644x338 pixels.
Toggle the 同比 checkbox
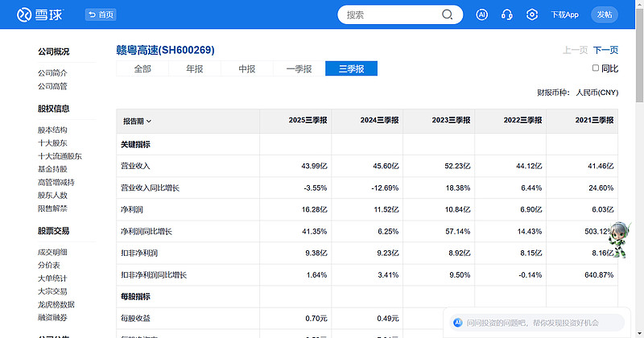pos(596,68)
